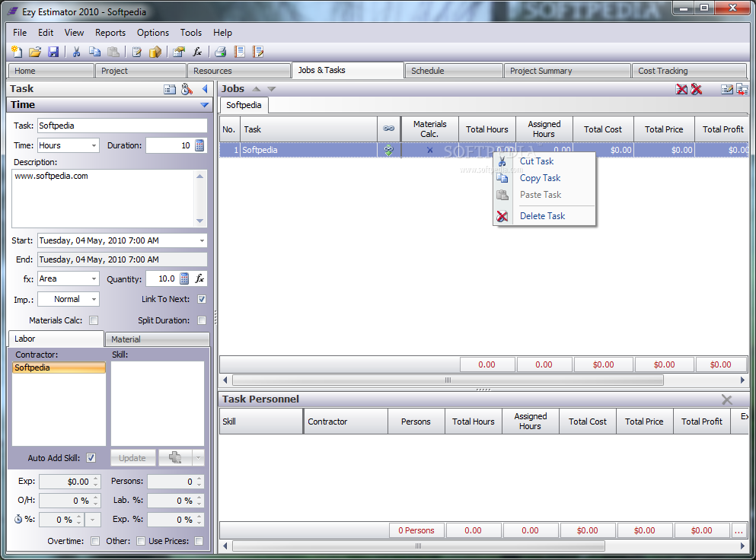The height and width of the screenshot is (560, 756).
Task: Click the notepad edit toolbar icon
Action: click(x=137, y=52)
